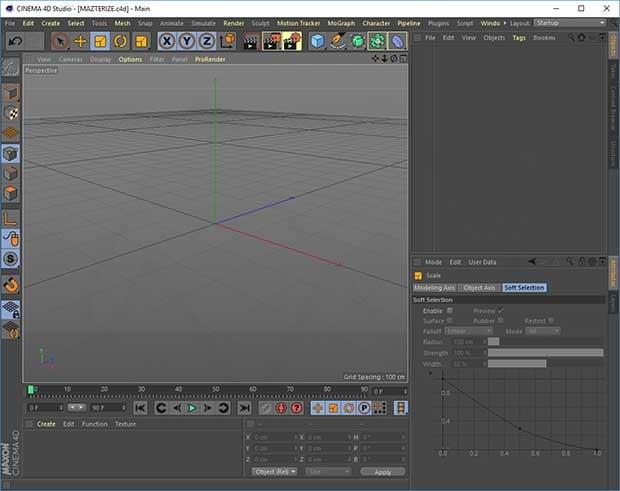
Task: Jump to the start of the animation
Action: pos(140,408)
